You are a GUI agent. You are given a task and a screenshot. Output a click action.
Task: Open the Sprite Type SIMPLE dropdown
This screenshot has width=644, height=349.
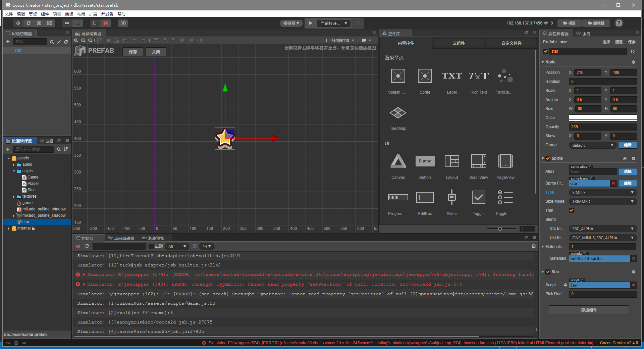(x=603, y=192)
